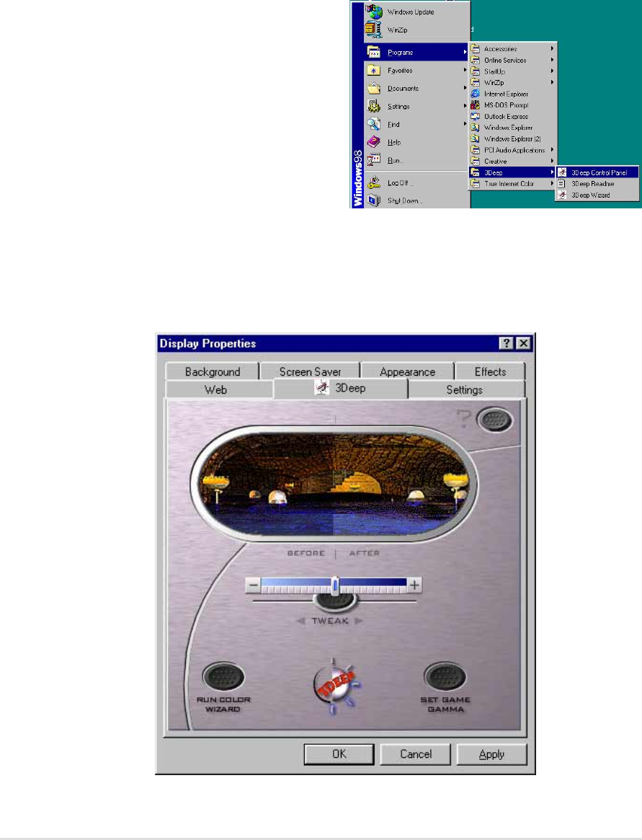Switch to the Appearance tab
The image size is (642, 840).
407,371
